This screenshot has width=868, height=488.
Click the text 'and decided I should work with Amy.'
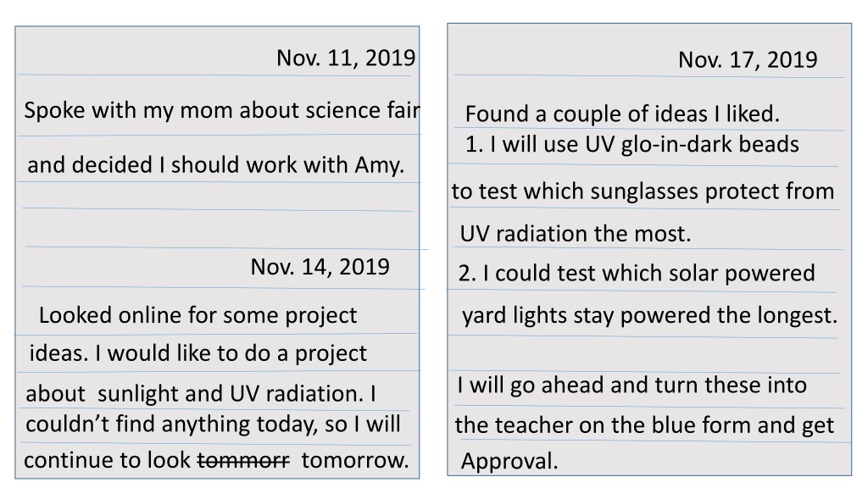pos(216,165)
